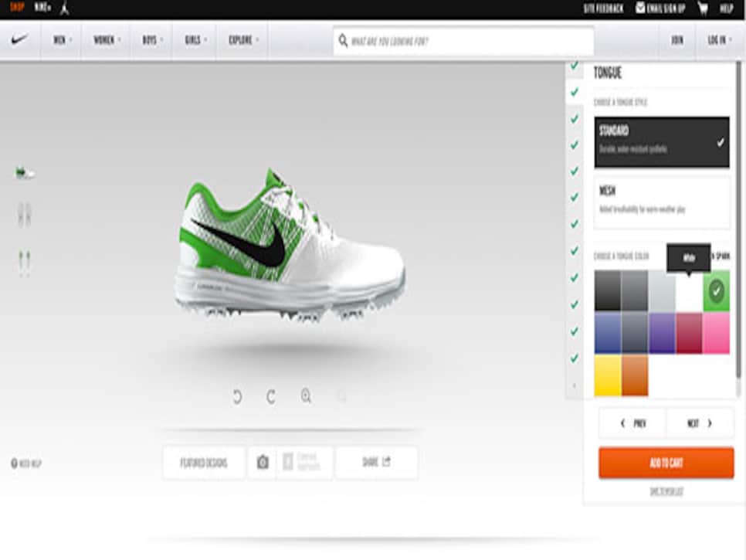
Task: Expand the Men menu
Action: pos(63,40)
